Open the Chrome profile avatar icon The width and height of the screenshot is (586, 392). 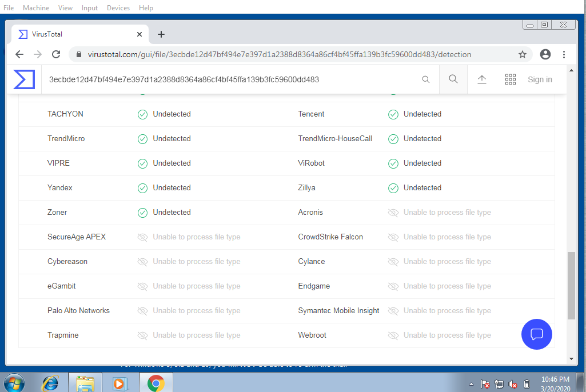545,54
